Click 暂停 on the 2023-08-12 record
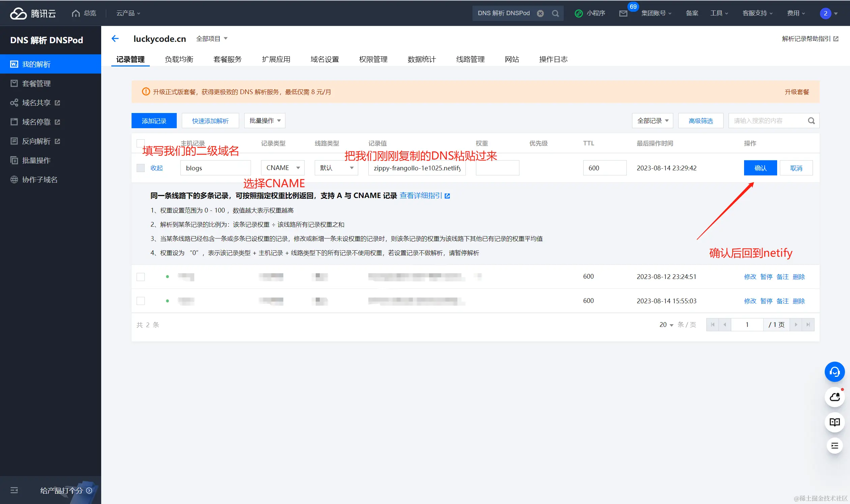850x504 pixels. click(766, 277)
